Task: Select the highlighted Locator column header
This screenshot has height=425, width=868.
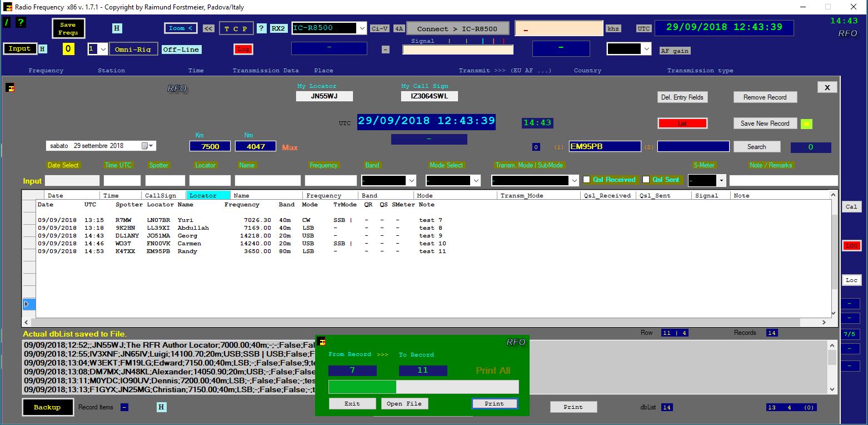Action: pos(208,195)
